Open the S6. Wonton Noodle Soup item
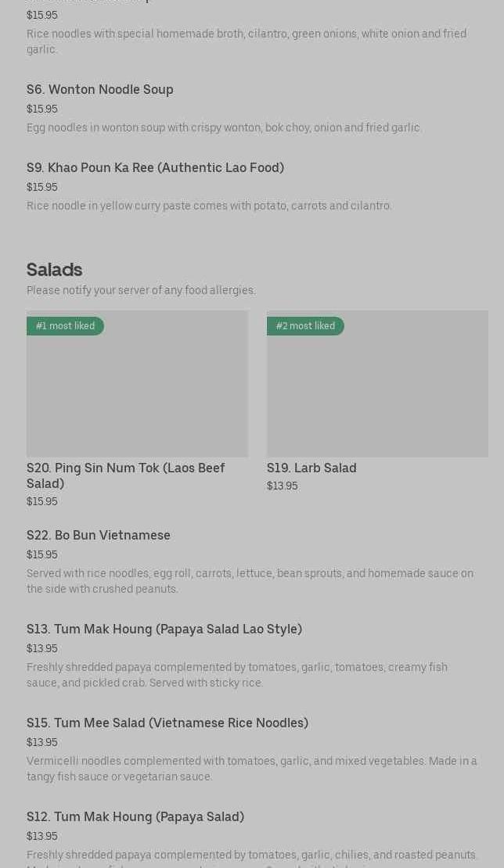Image resolution: width=504 pixels, height=868 pixels. coord(100,90)
